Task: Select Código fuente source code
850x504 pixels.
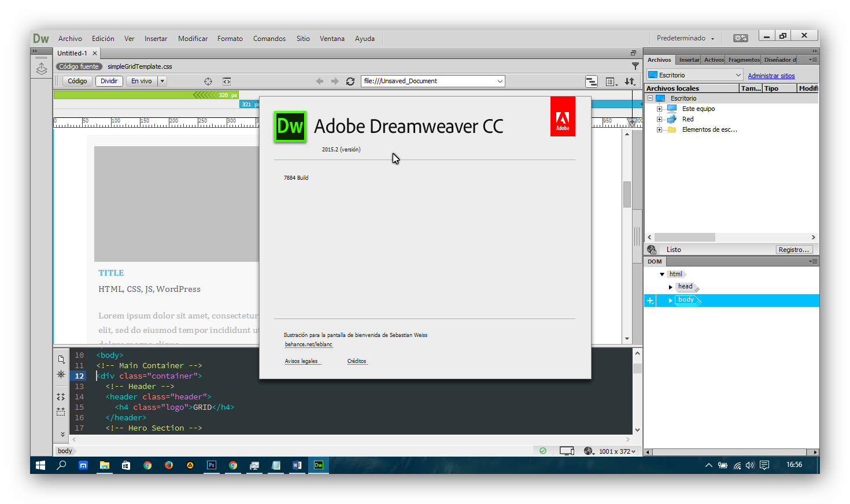Action: coord(79,66)
